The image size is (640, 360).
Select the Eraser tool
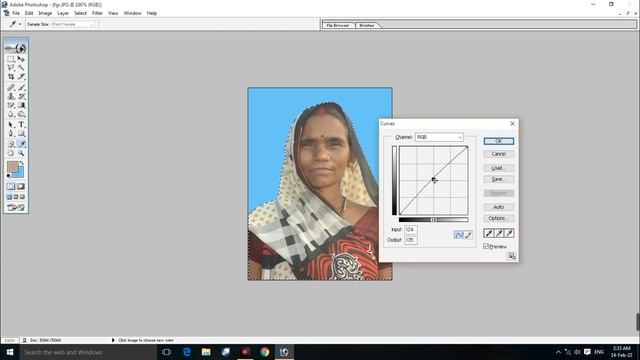click(x=11, y=105)
